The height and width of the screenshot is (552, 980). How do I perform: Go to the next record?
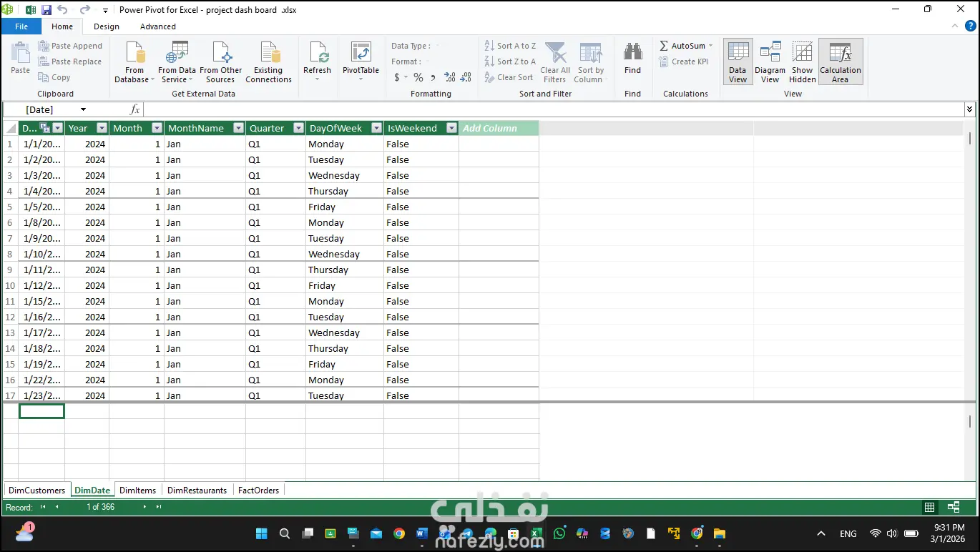(144, 507)
